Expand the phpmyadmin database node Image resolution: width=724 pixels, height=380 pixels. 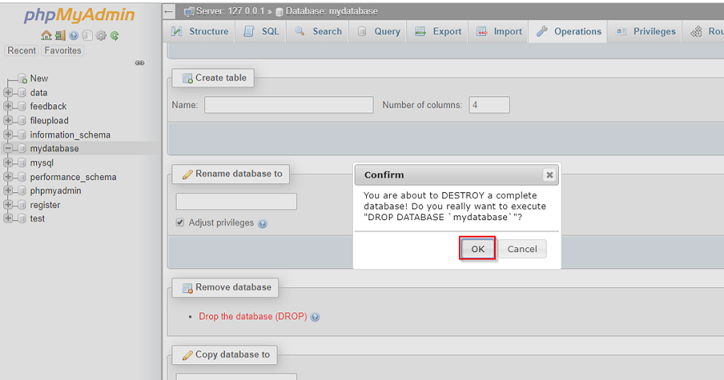pyautogui.click(x=8, y=190)
